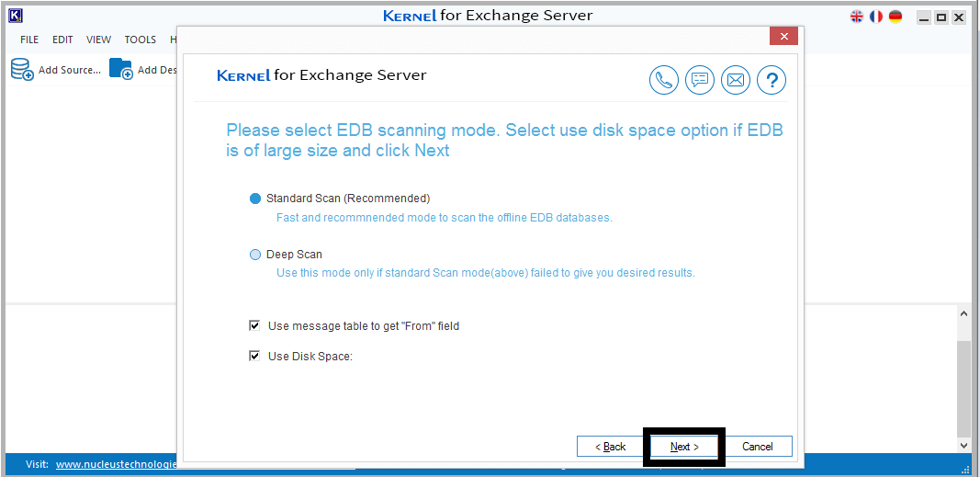Toggle Use message table "From" field checkbox
This screenshot has height=477, width=980.
(x=254, y=325)
